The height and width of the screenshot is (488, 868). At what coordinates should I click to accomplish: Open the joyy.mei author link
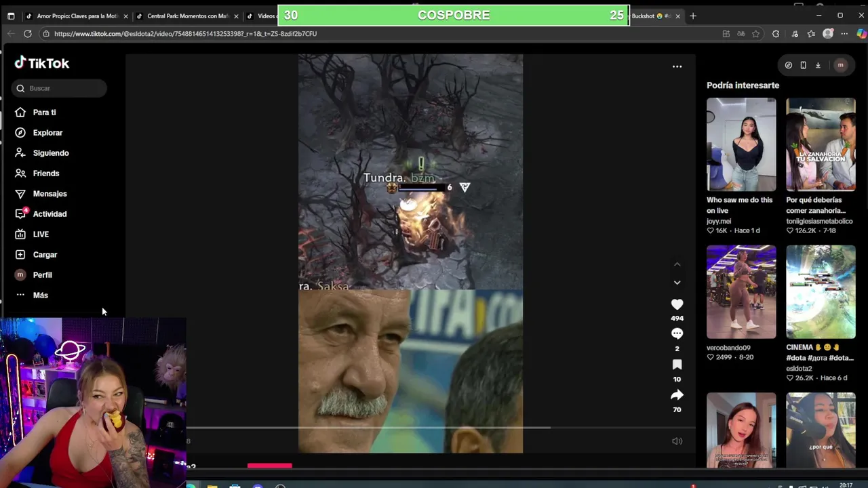point(719,221)
